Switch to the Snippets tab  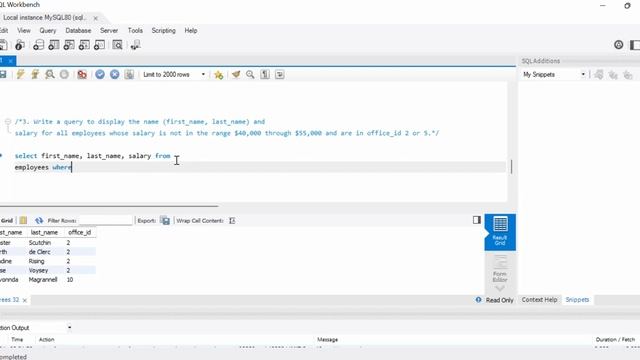[x=577, y=300]
